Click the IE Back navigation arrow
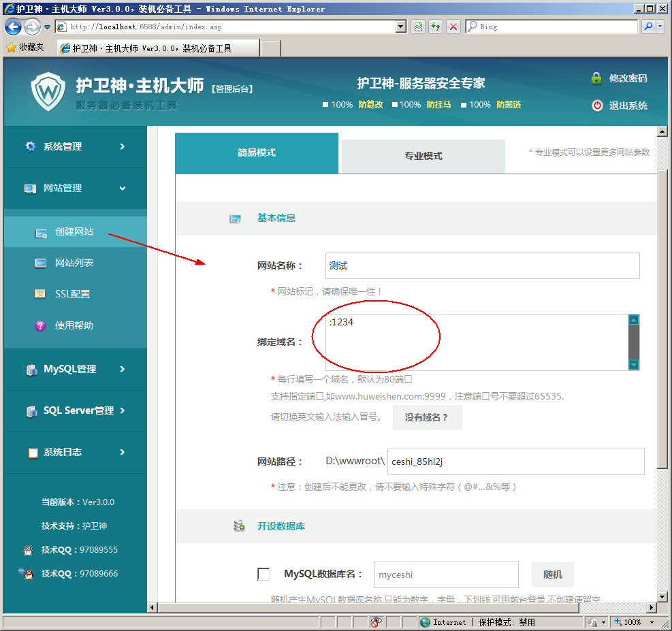Viewport: 672px width, 631px height. click(14, 27)
